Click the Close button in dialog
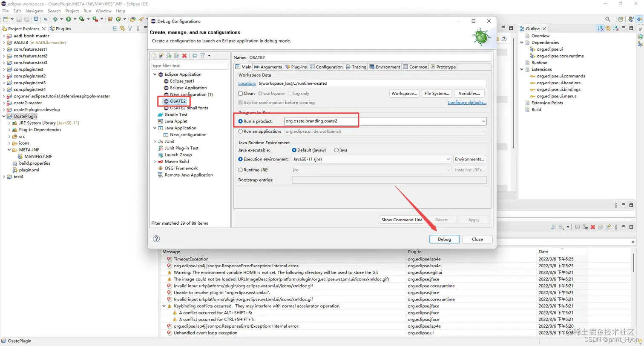The height and width of the screenshot is (346, 644). 477,239
